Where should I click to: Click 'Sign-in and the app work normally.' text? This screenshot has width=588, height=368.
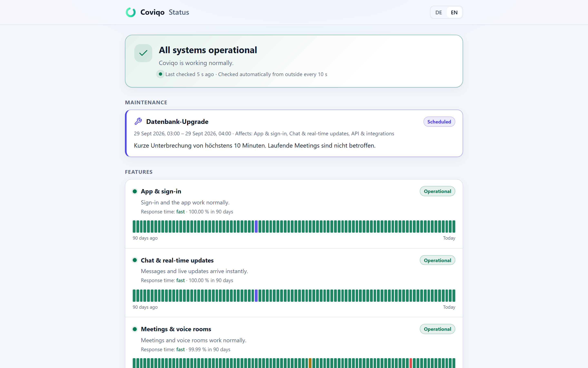pos(185,202)
